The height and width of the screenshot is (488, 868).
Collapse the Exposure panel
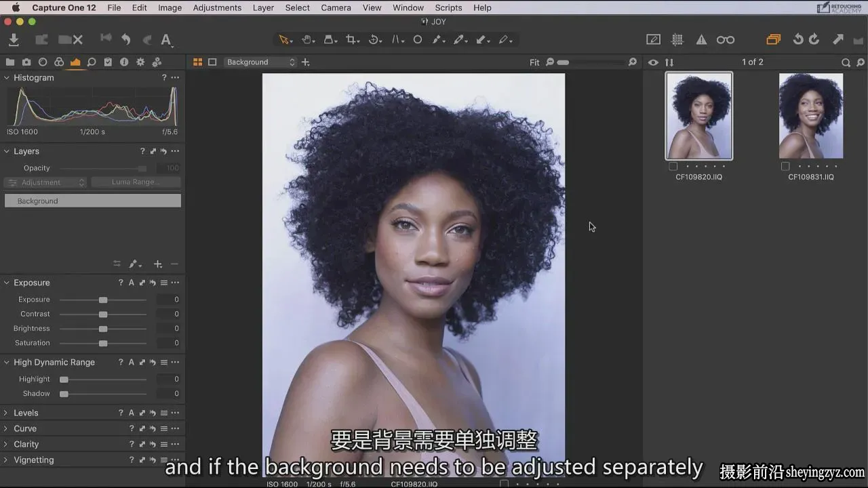click(x=7, y=283)
